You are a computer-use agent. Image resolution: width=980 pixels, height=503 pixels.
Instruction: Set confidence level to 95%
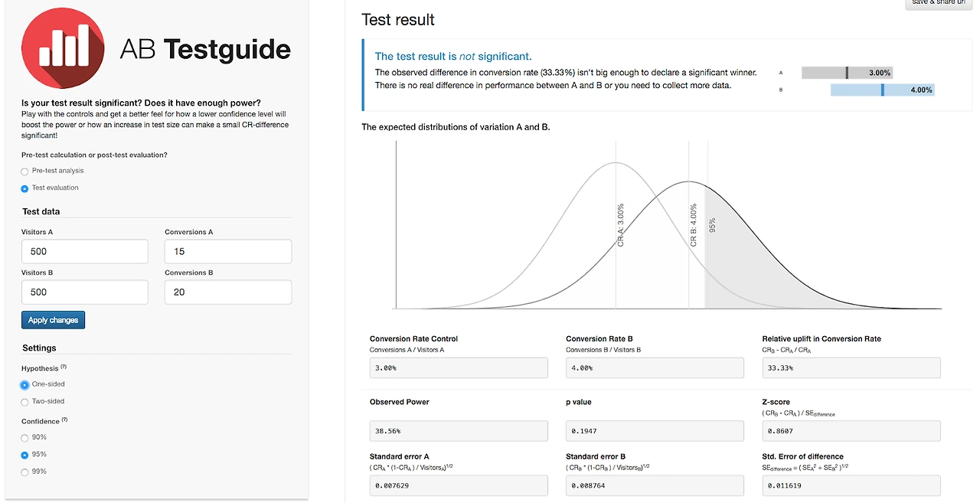pyautogui.click(x=25, y=455)
